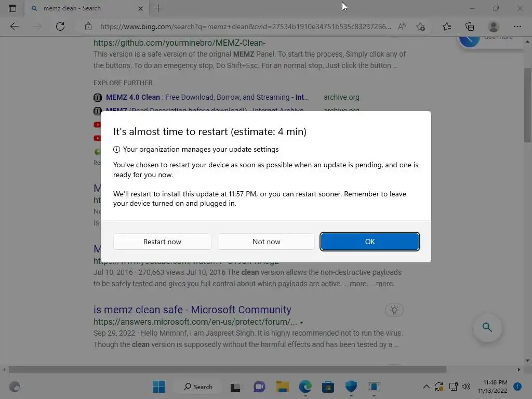This screenshot has width=532, height=399.
Task: Open the browser profile icon
Action: (494, 26)
